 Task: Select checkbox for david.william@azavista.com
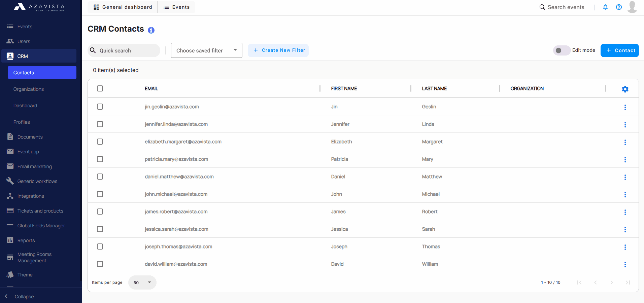click(100, 264)
